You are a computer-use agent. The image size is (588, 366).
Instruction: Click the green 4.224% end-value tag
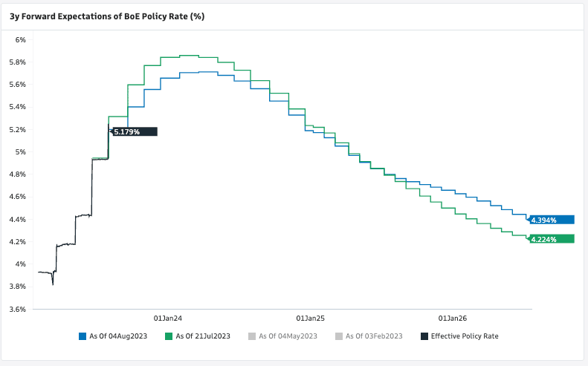click(x=552, y=239)
